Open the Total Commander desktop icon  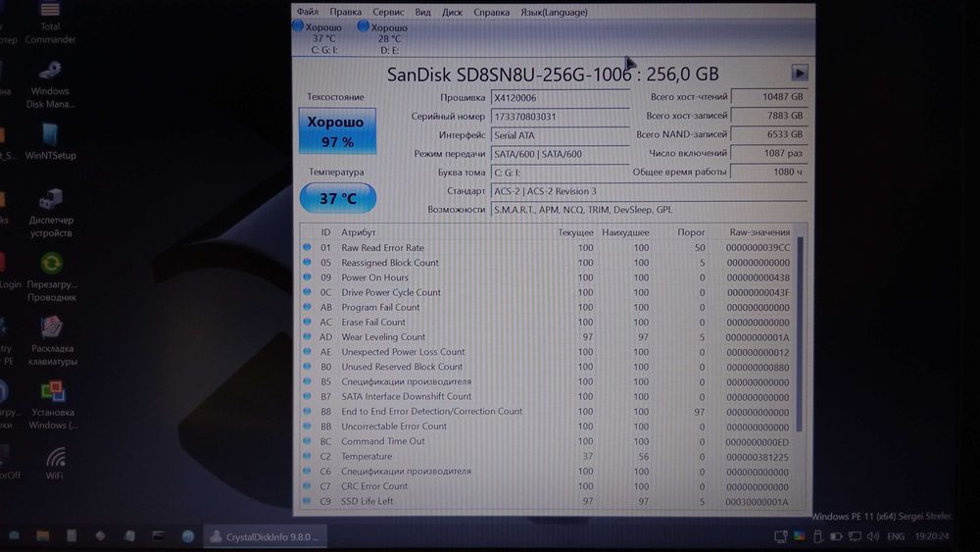tap(50, 24)
